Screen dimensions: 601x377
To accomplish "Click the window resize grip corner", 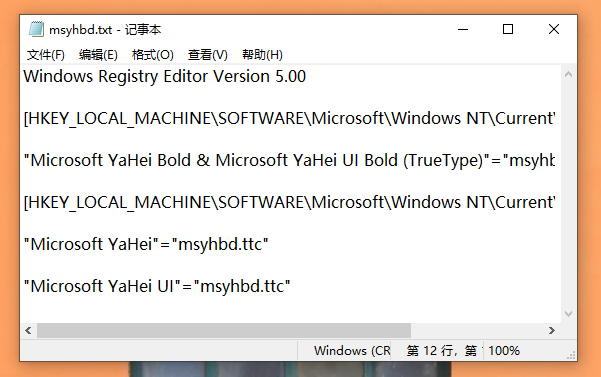I will [x=571, y=355].
